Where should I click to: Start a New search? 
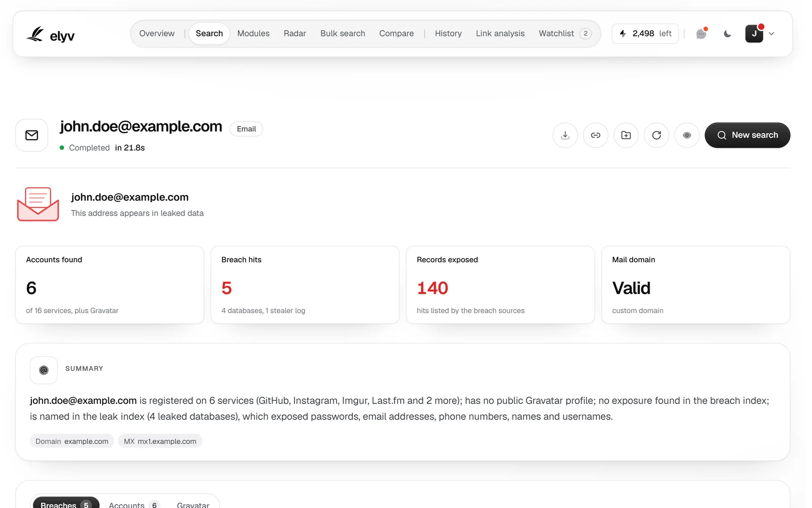(x=748, y=135)
